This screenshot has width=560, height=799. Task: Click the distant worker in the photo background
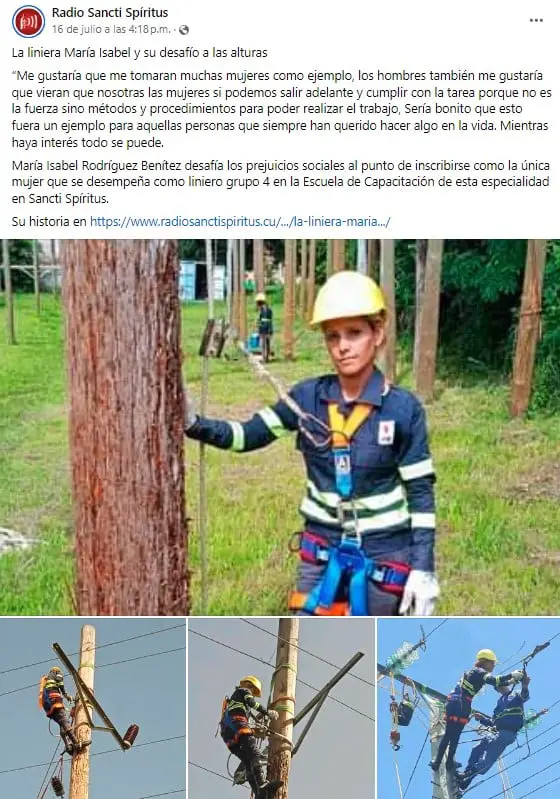263,326
